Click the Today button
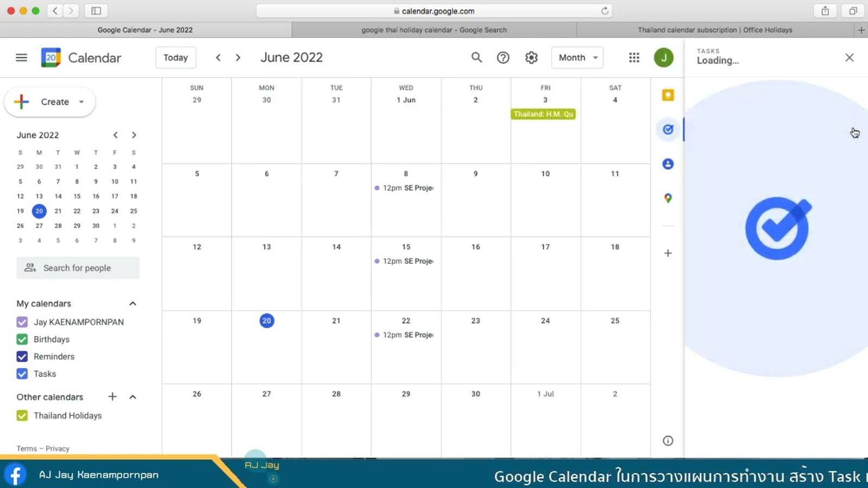Viewport: 868px width, 488px height. tap(176, 57)
